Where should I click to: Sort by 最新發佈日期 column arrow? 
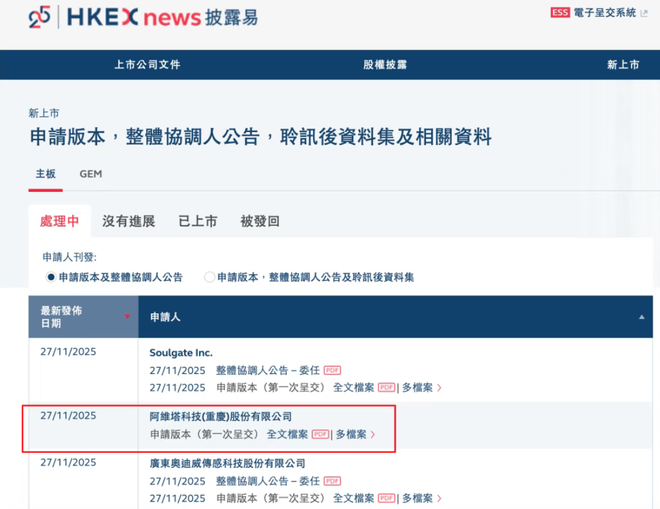click(127, 316)
